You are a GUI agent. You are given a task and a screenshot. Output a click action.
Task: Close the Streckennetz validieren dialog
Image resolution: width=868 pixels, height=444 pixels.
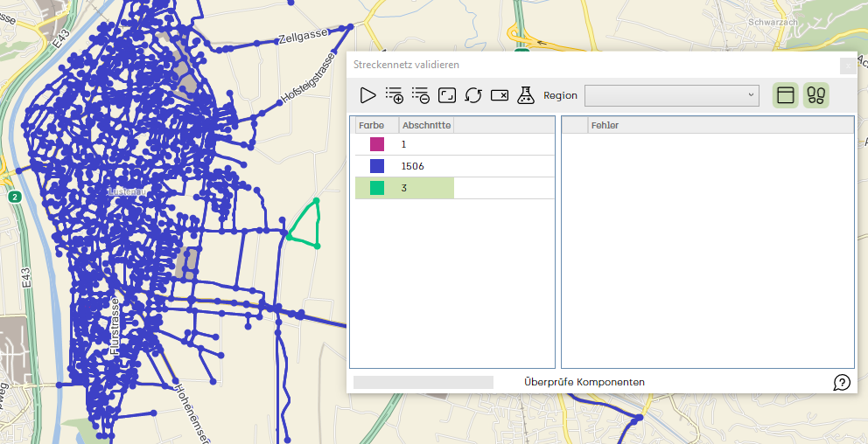[x=848, y=66]
